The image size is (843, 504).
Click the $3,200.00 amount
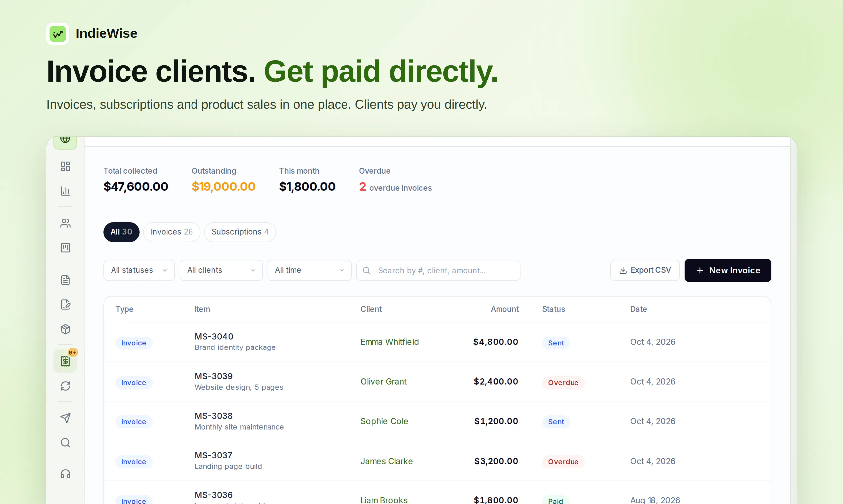coord(496,461)
